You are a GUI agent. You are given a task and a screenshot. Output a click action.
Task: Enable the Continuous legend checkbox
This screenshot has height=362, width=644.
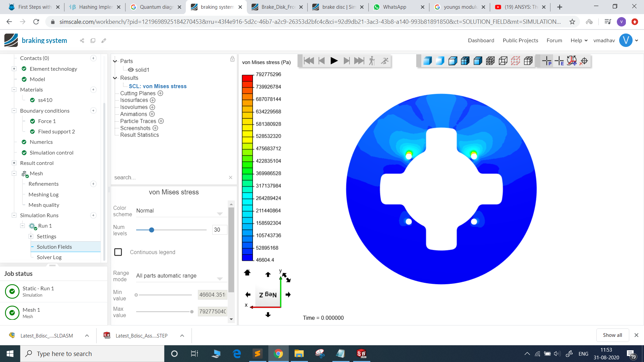click(x=118, y=252)
